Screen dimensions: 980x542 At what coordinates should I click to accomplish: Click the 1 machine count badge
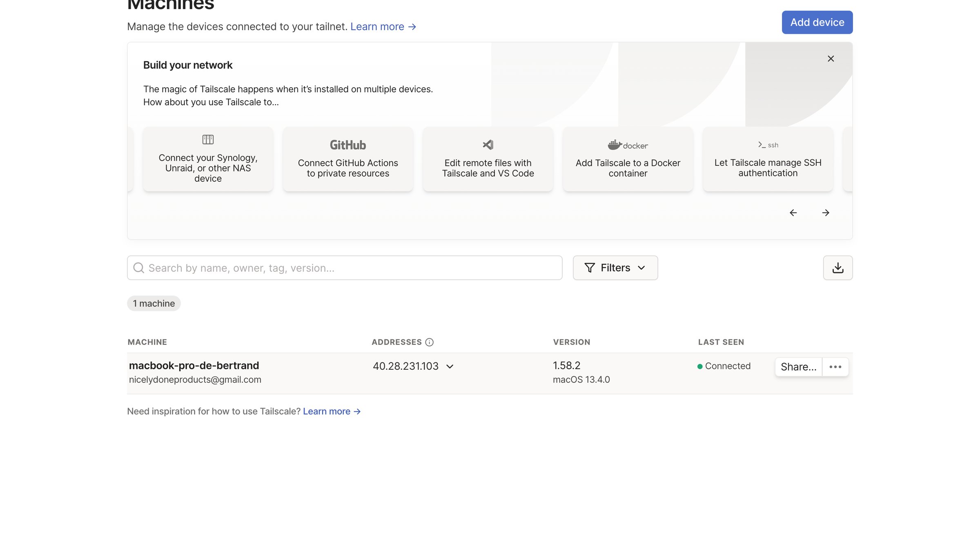tap(154, 303)
